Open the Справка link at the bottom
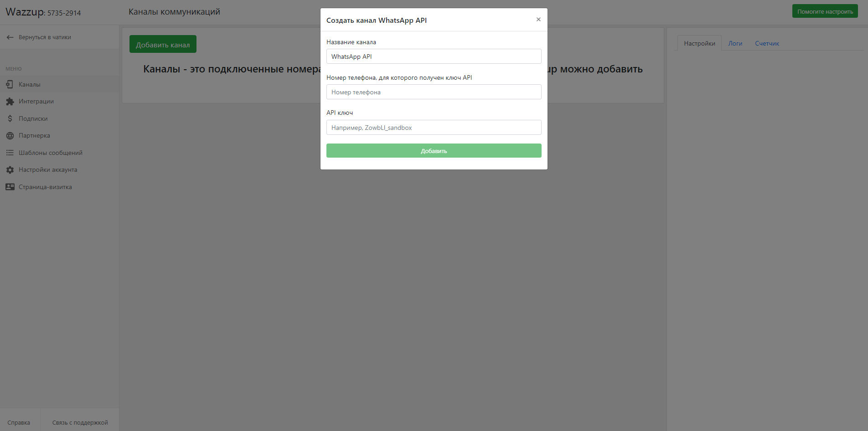Viewport: 868px width, 431px height. [x=19, y=422]
